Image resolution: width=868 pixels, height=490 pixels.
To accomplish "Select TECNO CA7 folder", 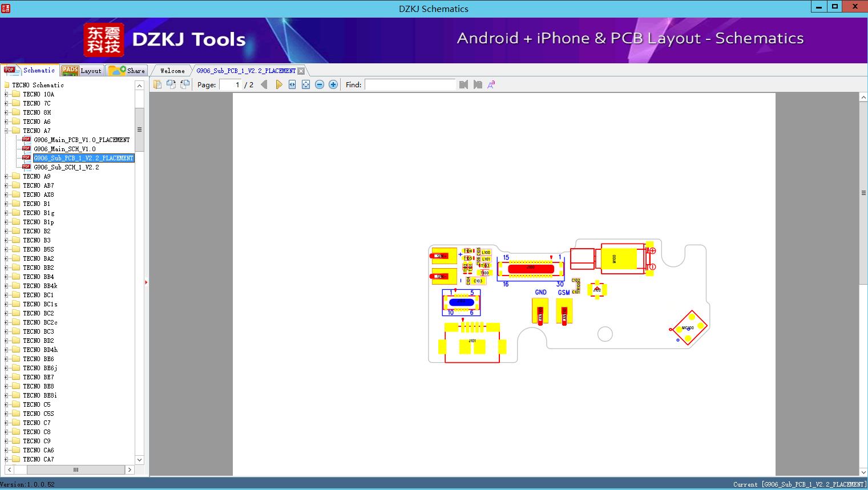I will pos(38,459).
